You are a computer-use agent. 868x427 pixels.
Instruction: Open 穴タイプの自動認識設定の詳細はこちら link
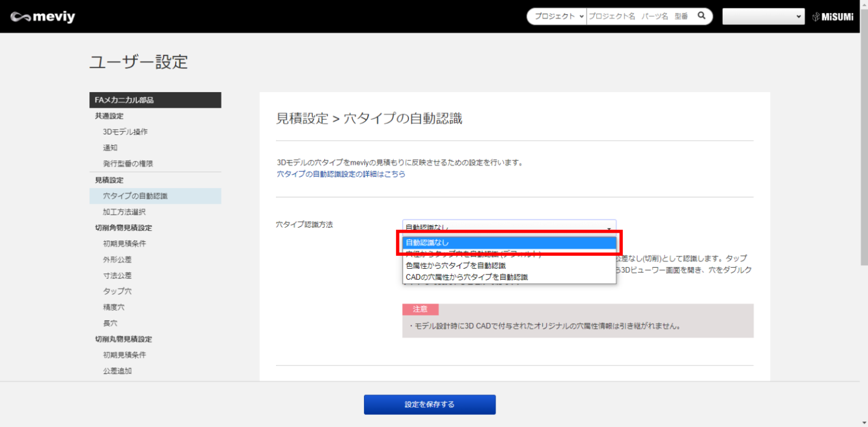click(x=341, y=175)
